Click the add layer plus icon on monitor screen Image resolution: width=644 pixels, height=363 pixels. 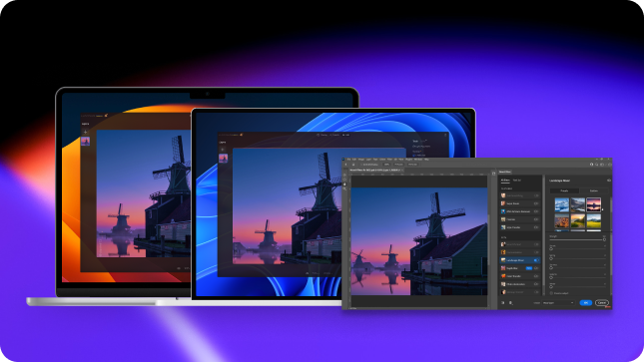(223, 150)
